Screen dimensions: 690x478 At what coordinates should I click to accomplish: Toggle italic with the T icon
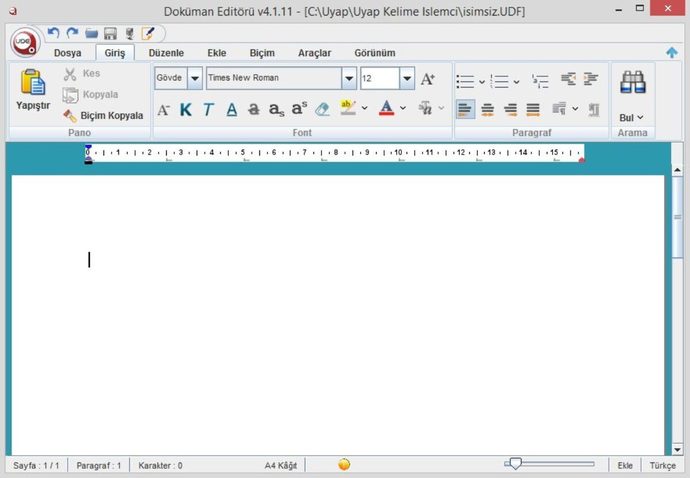[208, 110]
